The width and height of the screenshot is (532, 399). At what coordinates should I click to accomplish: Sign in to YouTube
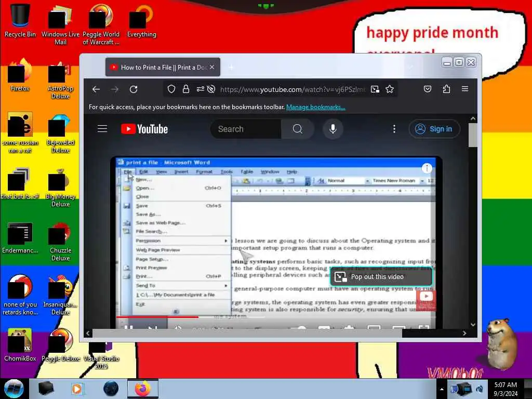[x=434, y=129]
